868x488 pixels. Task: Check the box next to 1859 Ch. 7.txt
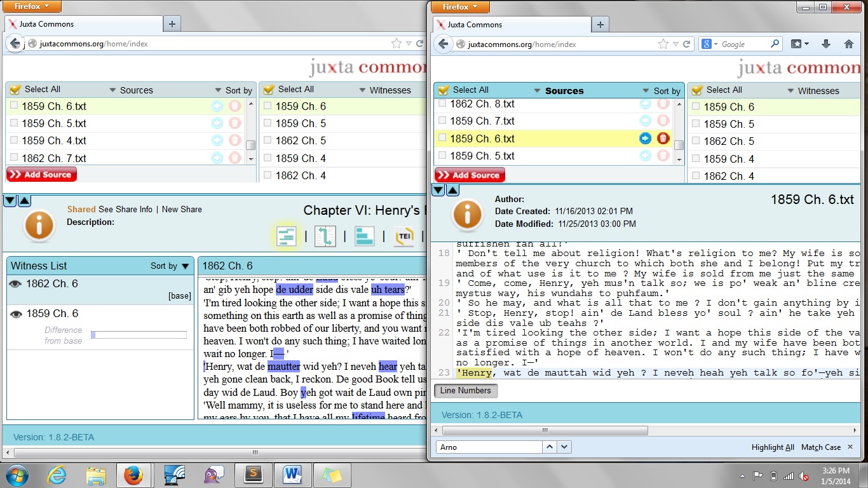(x=442, y=121)
